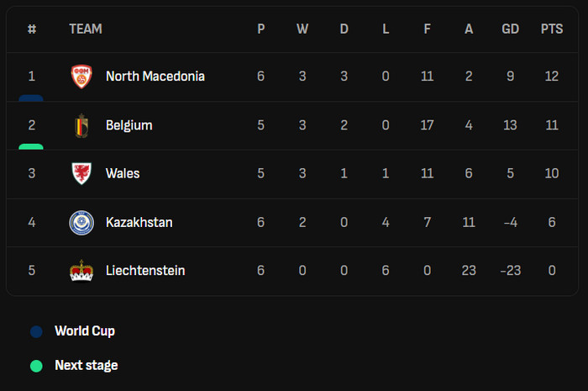Click the W (wins) column header
The height and width of the screenshot is (391, 588).
click(302, 29)
